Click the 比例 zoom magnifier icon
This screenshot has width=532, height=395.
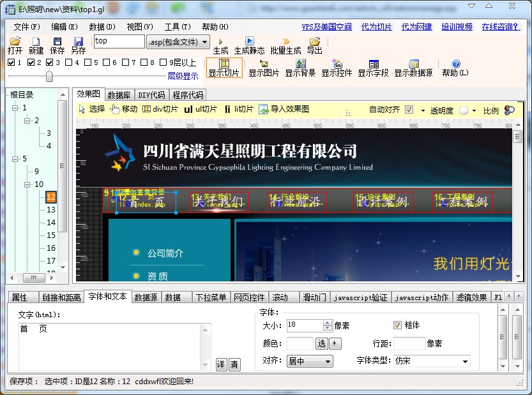[509, 110]
